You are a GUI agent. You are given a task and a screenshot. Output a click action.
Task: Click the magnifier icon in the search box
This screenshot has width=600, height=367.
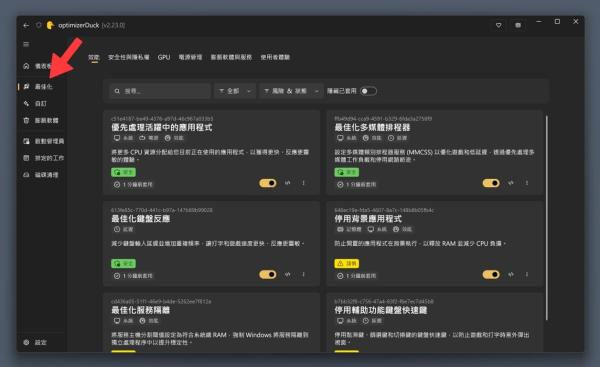pyautogui.click(x=117, y=91)
